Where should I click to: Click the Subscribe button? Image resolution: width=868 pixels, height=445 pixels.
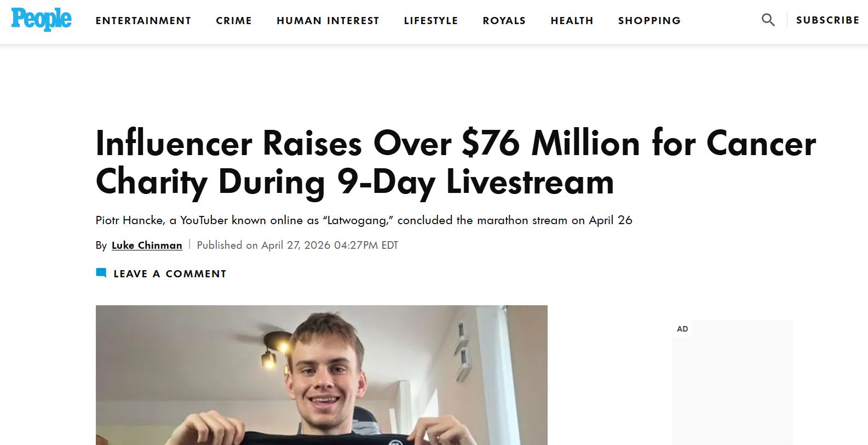[827, 20]
